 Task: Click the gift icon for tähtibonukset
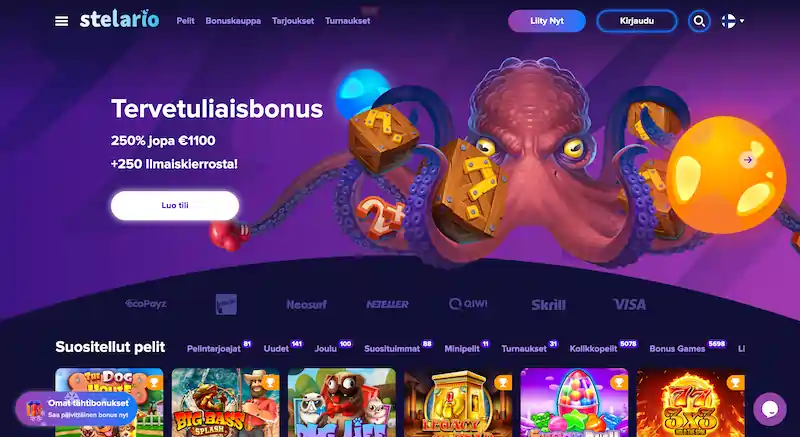[34, 409]
